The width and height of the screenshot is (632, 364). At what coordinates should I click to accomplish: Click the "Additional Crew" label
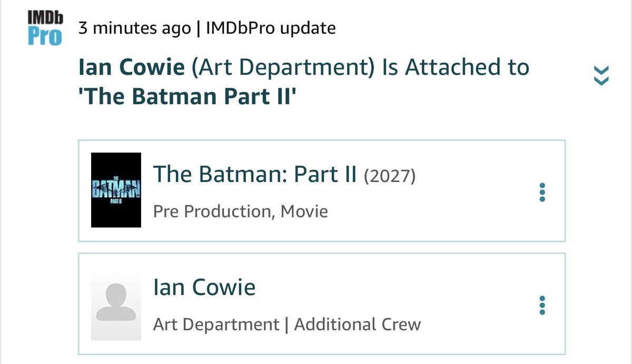point(358,324)
